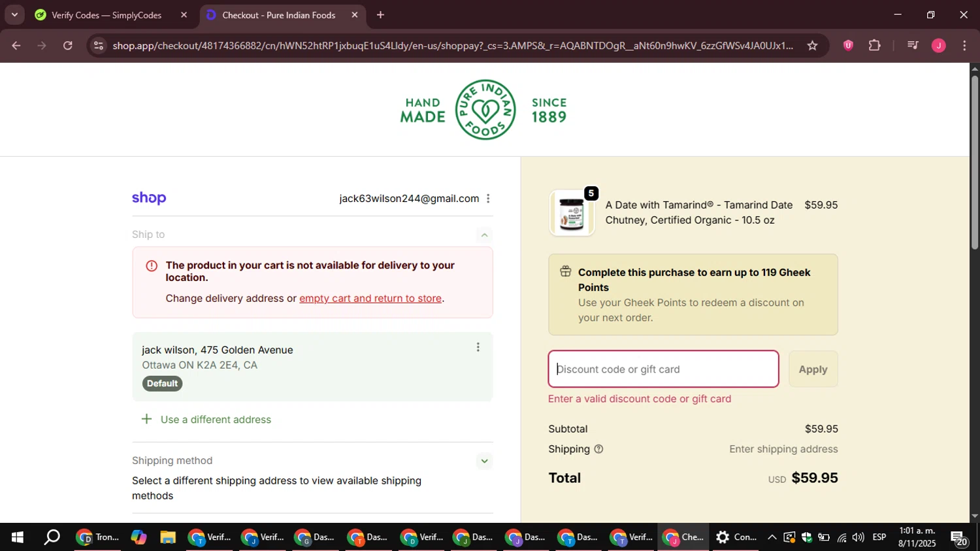Open the network icon in system tray

click(841, 537)
